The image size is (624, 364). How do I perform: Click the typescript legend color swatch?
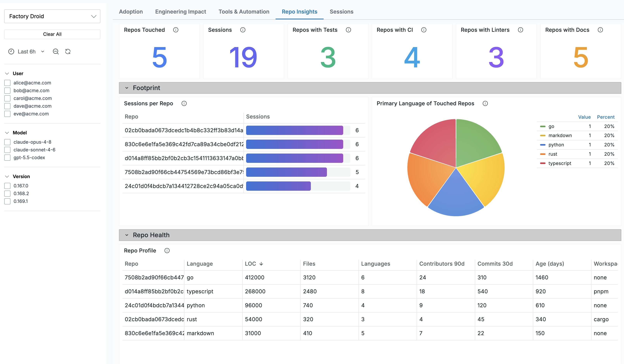coord(543,163)
